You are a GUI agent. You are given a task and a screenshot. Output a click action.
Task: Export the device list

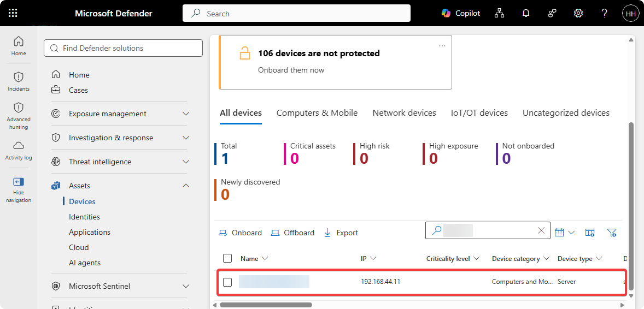(341, 233)
